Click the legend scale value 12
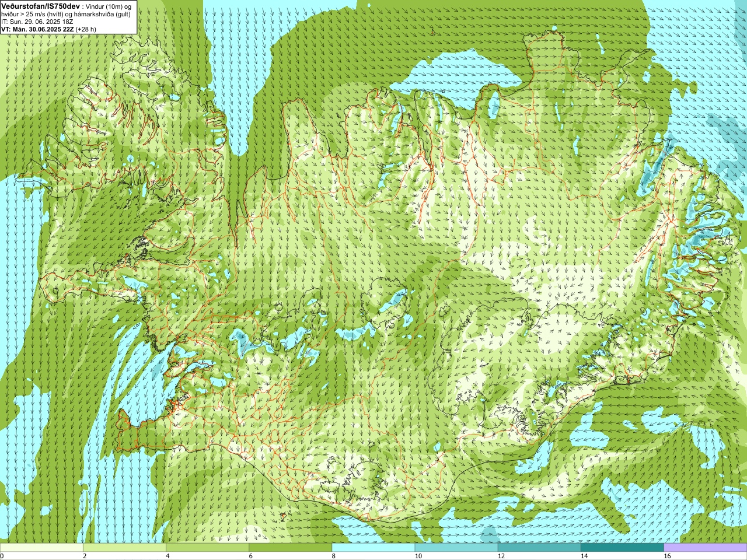This screenshot has width=747, height=560. [501, 556]
